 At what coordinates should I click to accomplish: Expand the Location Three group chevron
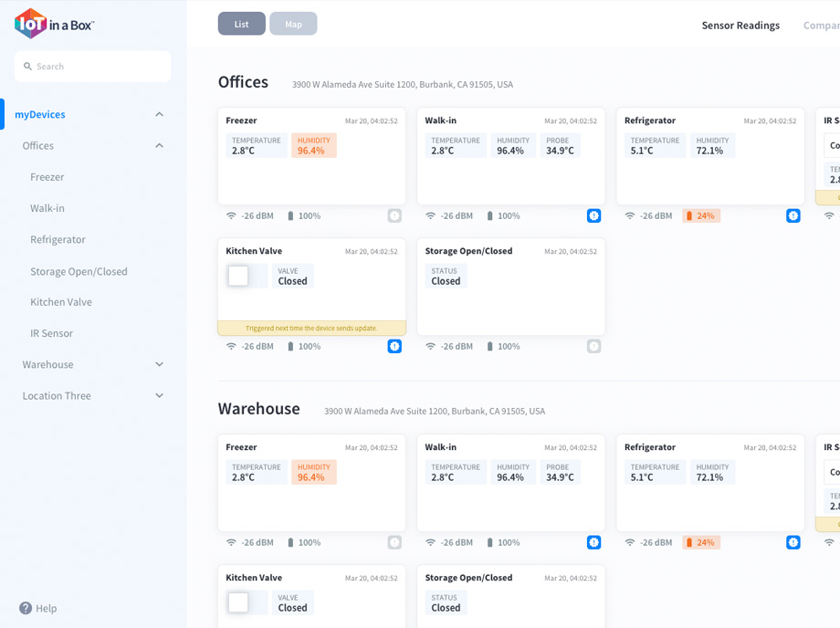[159, 395]
